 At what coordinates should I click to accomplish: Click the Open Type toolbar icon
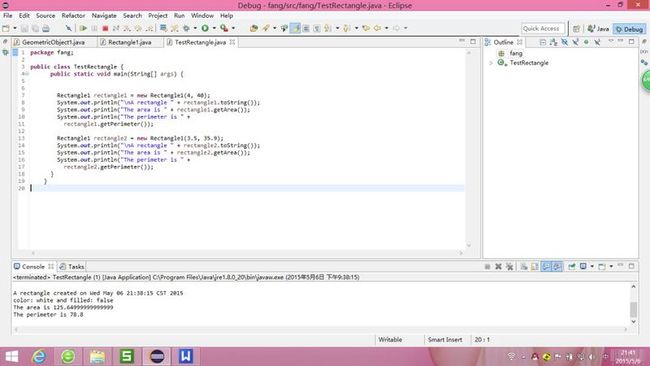tap(254, 28)
